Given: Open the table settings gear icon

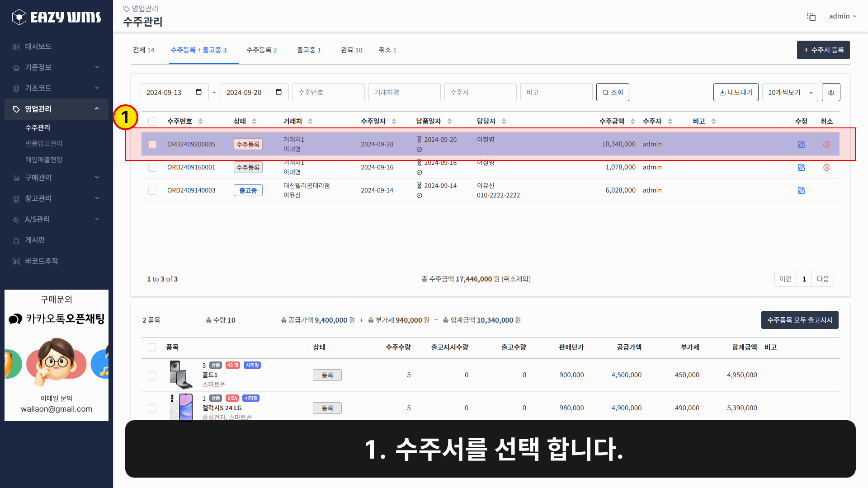Looking at the screenshot, I should tap(831, 92).
